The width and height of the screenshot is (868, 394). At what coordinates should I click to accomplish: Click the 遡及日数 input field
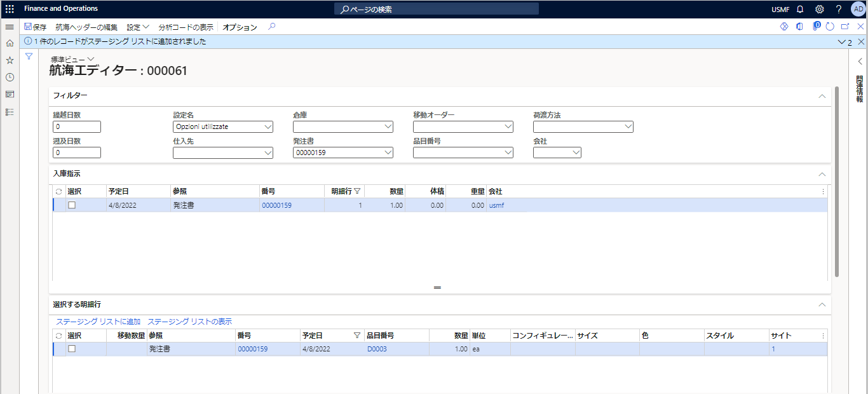pyautogui.click(x=77, y=153)
